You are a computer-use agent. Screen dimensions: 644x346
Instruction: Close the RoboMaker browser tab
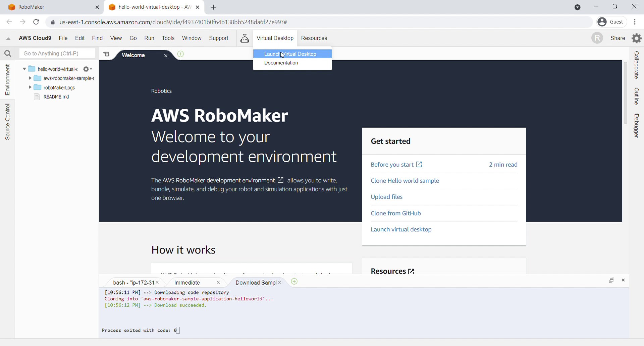pos(97,7)
